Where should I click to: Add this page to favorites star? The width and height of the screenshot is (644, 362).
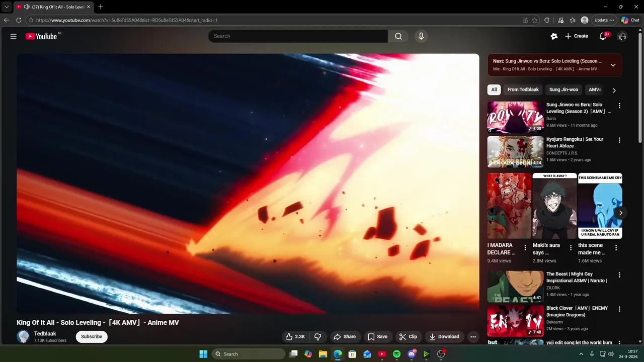(535, 20)
